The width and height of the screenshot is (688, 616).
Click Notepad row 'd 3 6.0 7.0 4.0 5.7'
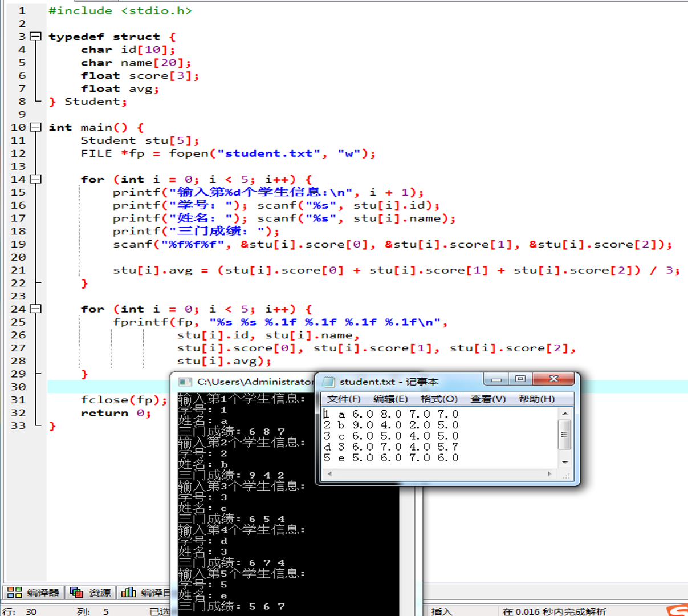pyautogui.click(x=392, y=447)
